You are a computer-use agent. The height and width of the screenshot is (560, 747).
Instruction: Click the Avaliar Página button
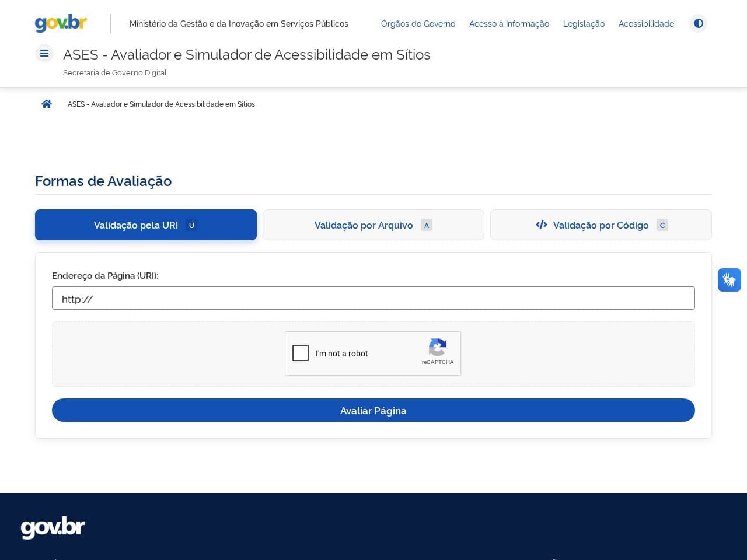[x=373, y=410]
